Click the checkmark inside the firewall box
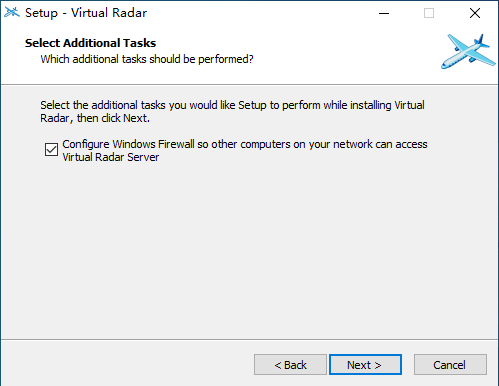The width and height of the screenshot is (499, 386). [51, 150]
